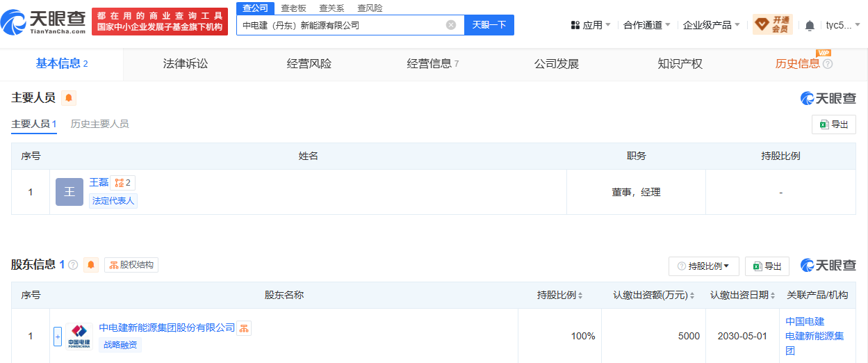Screen dimensions: 868x363
Task: Click the alert bell beside 主要人员
Action: [x=69, y=98]
